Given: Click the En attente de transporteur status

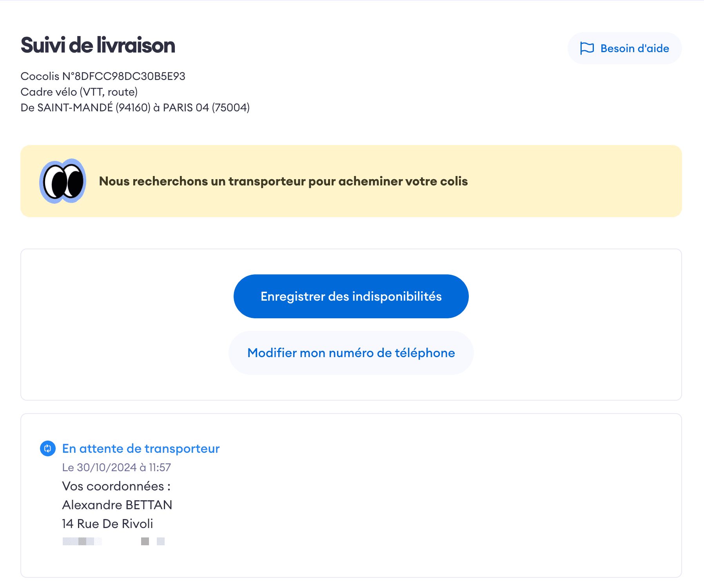Looking at the screenshot, I should tap(141, 448).
